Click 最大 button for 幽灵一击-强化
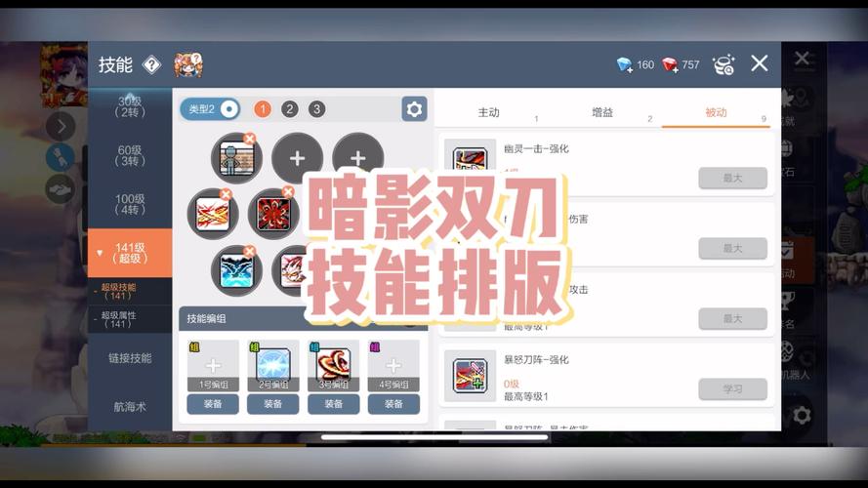Viewport: 868px width, 488px height. pyautogui.click(x=732, y=179)
